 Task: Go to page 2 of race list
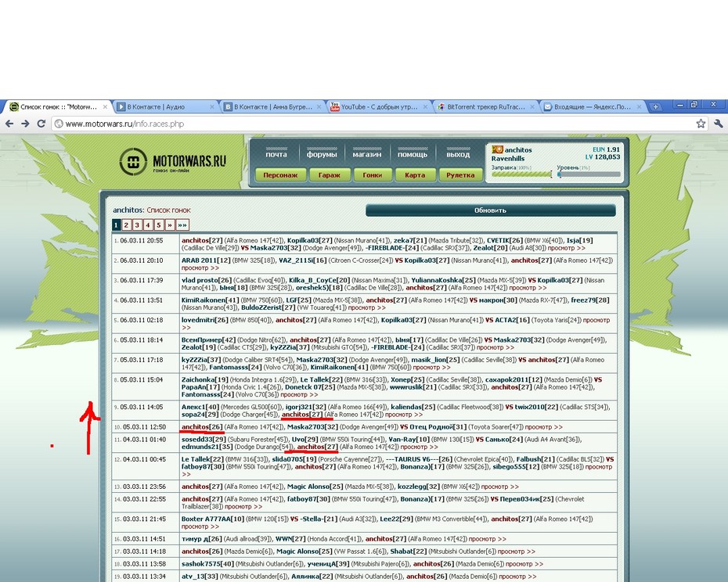click(x=126, y=225)
